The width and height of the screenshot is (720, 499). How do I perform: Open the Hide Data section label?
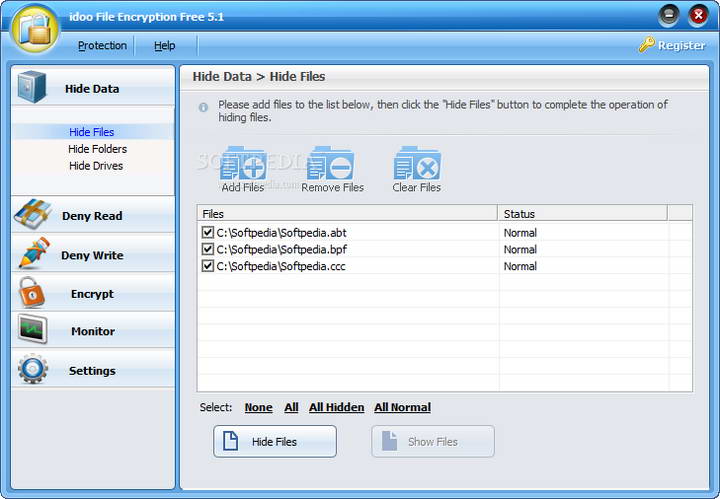pyautogui.click(x=92, y=89)
